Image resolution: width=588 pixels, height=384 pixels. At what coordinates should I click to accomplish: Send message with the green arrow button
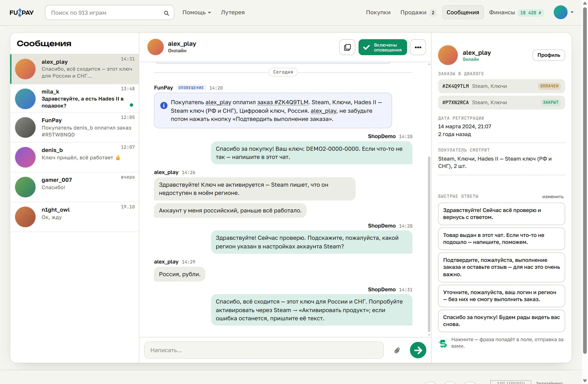point(418,350)
